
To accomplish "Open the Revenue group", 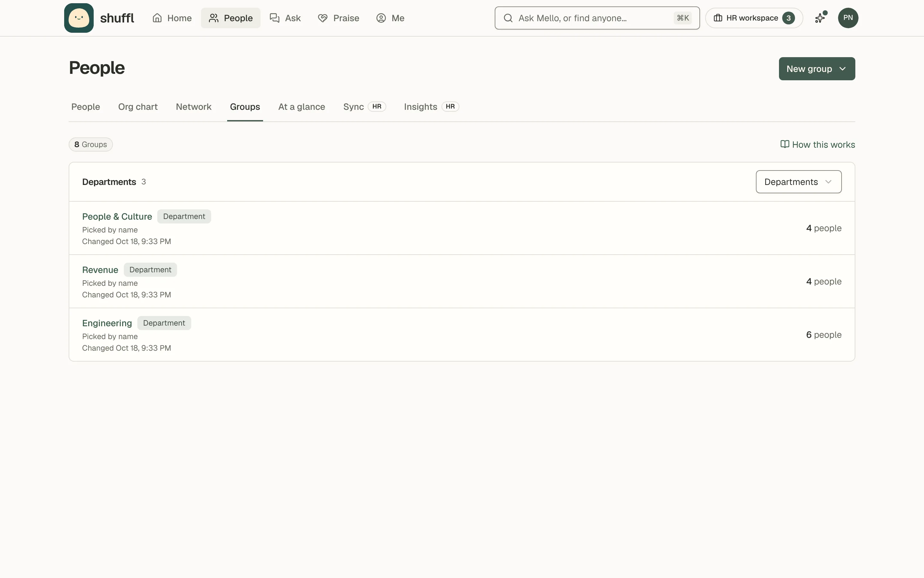I will [x=100, y=270].
